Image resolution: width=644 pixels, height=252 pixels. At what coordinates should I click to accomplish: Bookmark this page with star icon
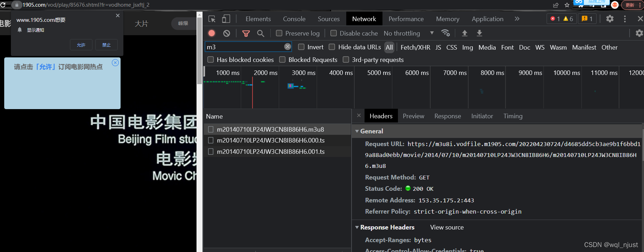coord(567,5)
